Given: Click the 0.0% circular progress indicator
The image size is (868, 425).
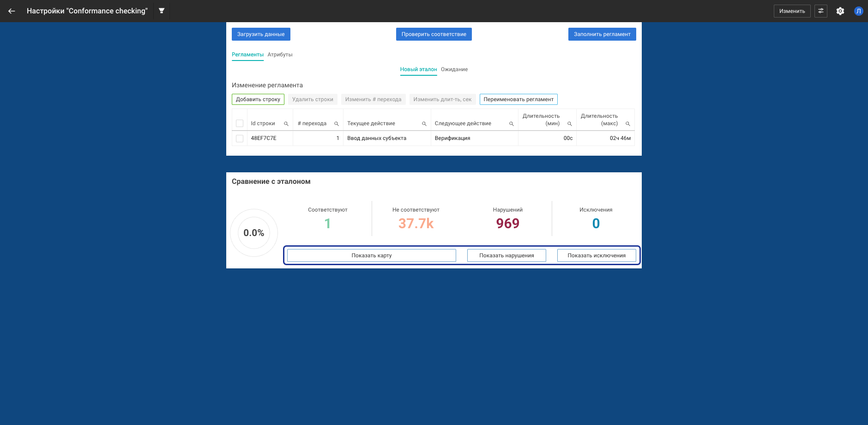Looking at the screenshot, I should 254,233.
